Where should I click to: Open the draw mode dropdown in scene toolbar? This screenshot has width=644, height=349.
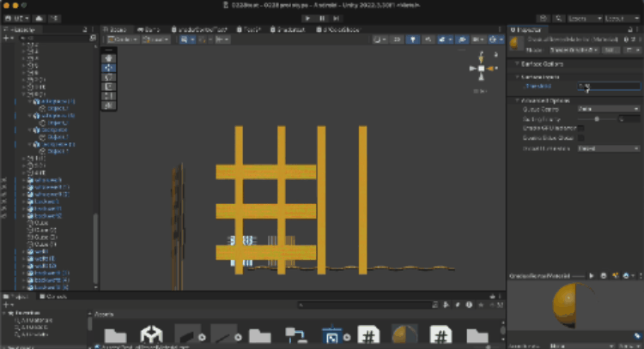click(x=380, y=39)
